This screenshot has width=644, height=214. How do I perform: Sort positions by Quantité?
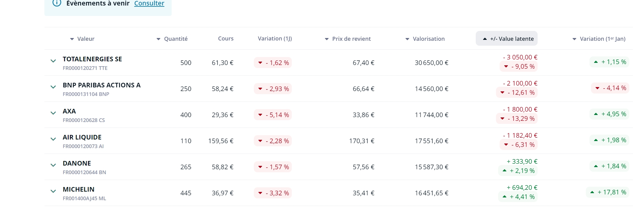[x=172, y=39]
